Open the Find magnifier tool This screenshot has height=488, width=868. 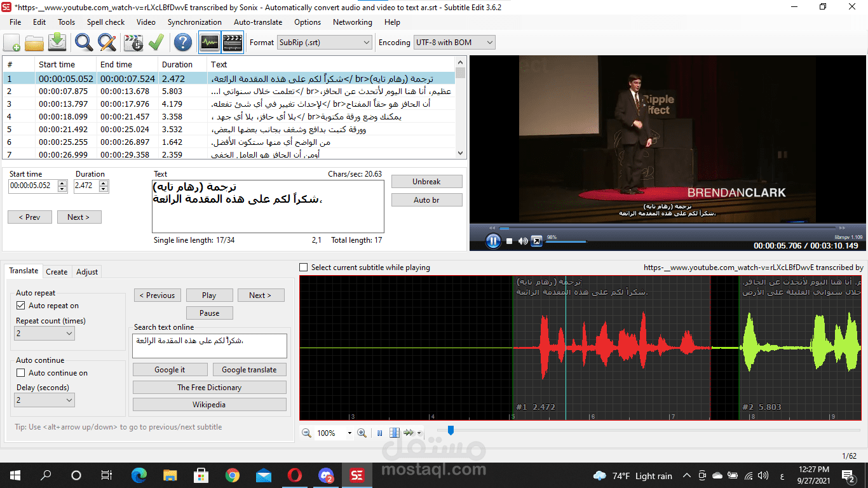pos(84,43)
